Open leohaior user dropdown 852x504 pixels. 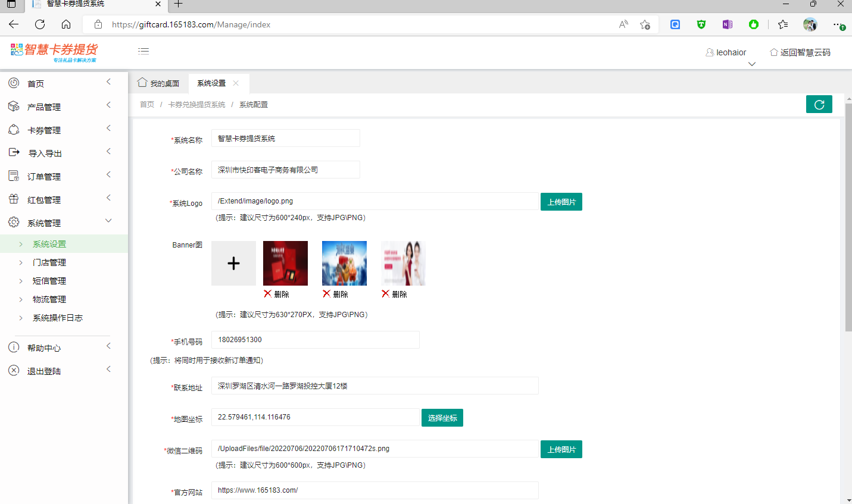coord(726,53)
